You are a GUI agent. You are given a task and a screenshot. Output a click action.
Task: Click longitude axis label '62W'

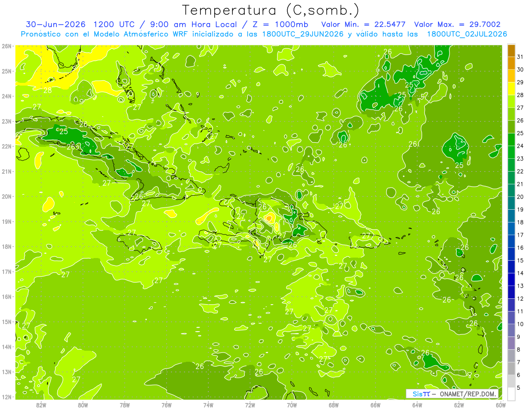click(459, 405)
